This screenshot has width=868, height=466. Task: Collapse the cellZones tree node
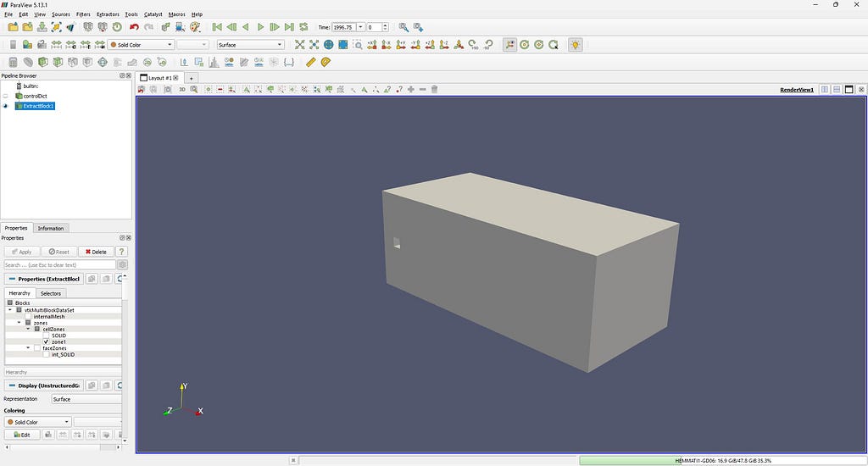(28, 330)
